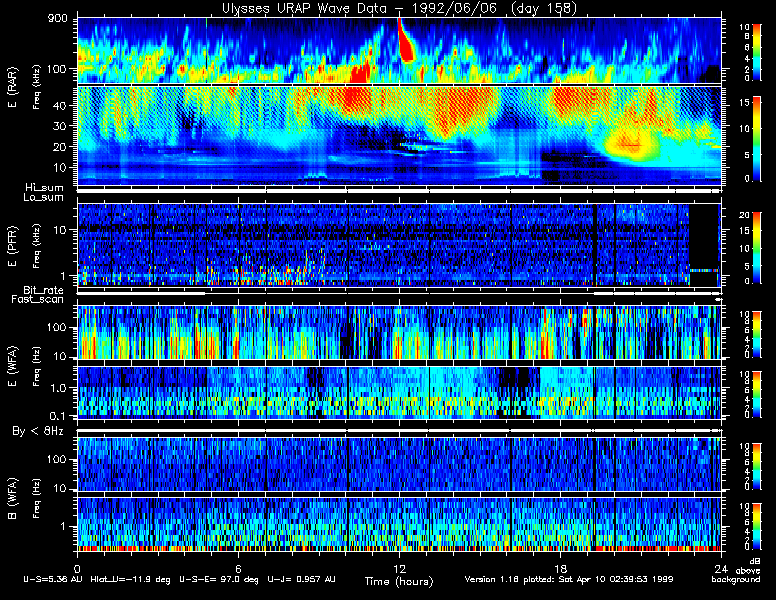Click the 6 hour tick label
776x600 pixels.
[x=238, y=568]
